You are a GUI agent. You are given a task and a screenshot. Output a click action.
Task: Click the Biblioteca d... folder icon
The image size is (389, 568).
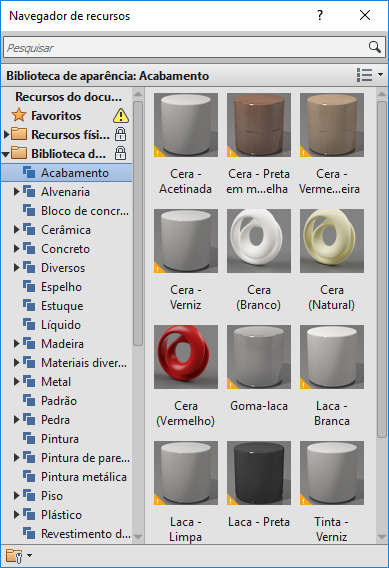coord(19,153)
